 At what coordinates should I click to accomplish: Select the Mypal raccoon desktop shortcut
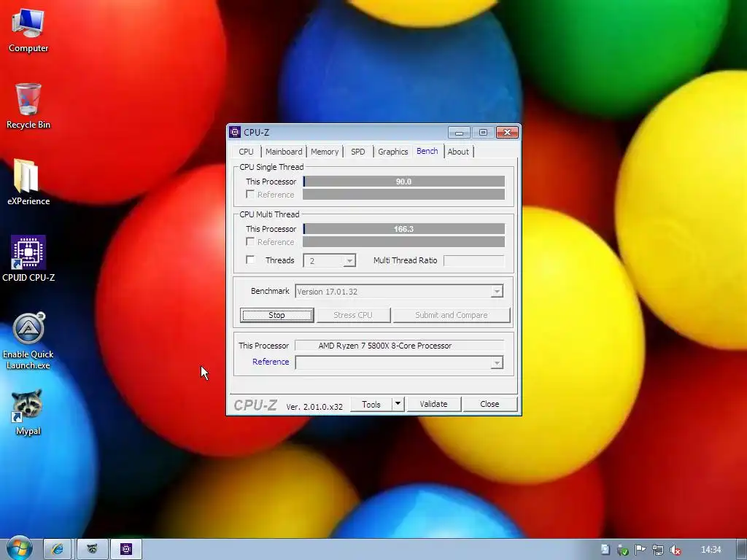click(28, 413)
